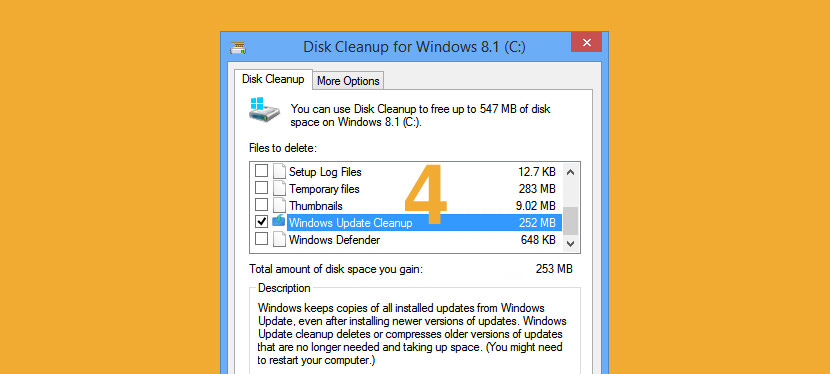The width and height of the screenshot is (830, 374).
Task: Select the Disk Cleanup tab
Action: click(273, 79)
